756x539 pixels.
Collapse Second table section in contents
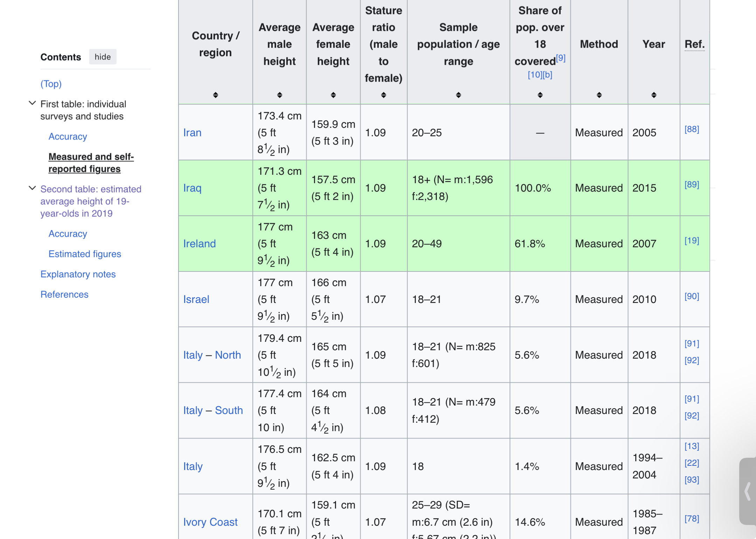tap(32, 188)
